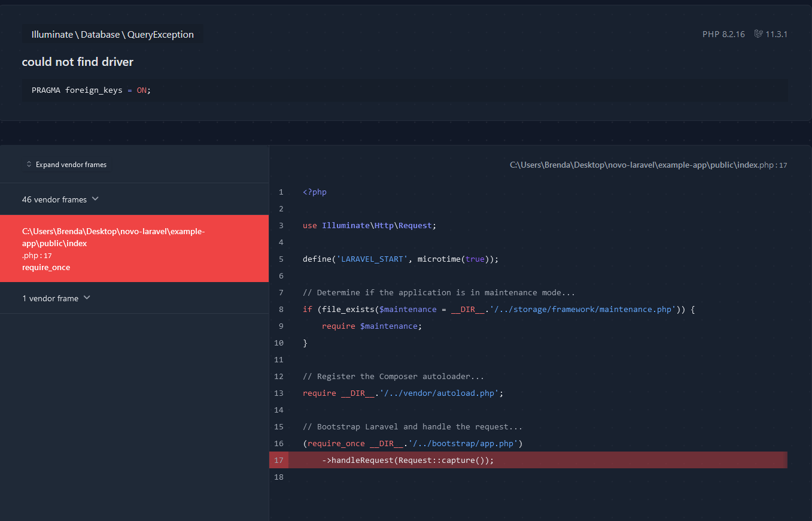Expand the 1 vendor frame group
This screenshot has width=812, height=521.
(134, 298)
